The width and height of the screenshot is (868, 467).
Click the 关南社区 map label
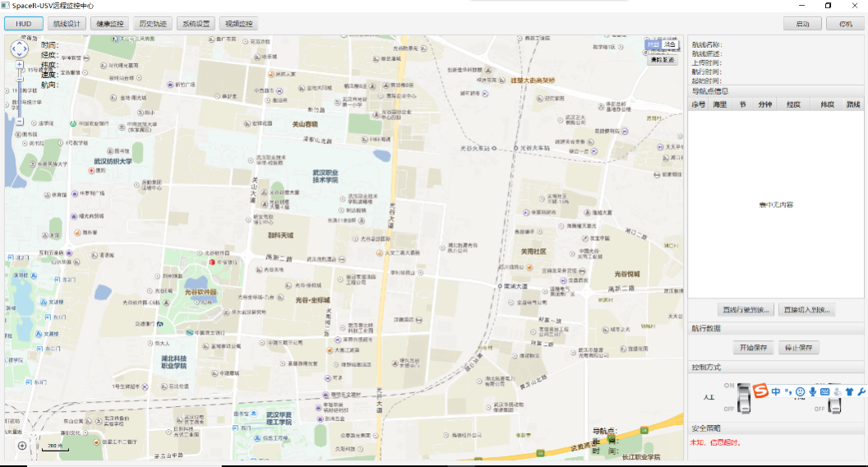(x=533, y=252)
